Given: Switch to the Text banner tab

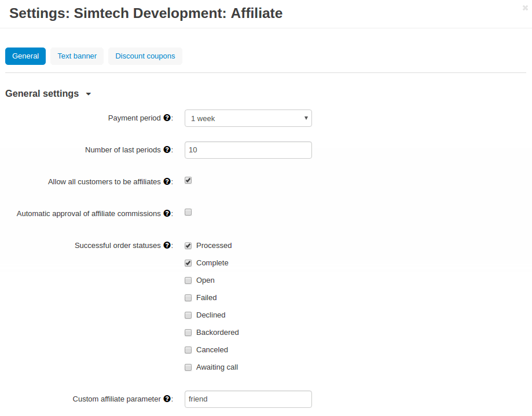Looking at the screenshot, I should (x=77, y=56).
